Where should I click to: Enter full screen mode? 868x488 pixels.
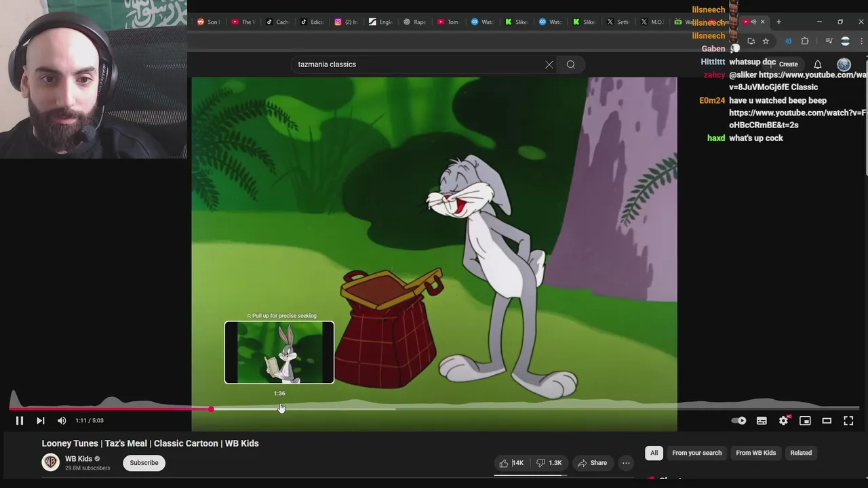pyautogui.click(x=848, y=421)
